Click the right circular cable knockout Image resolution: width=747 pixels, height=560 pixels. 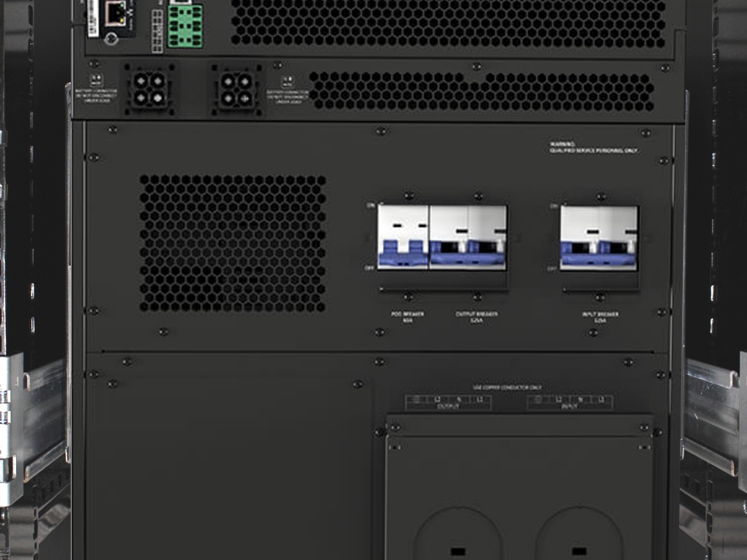click(578, 536)
